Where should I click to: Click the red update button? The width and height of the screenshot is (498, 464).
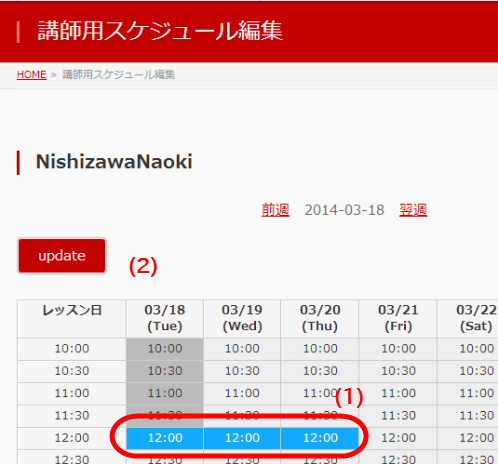(x=62, y=256)
